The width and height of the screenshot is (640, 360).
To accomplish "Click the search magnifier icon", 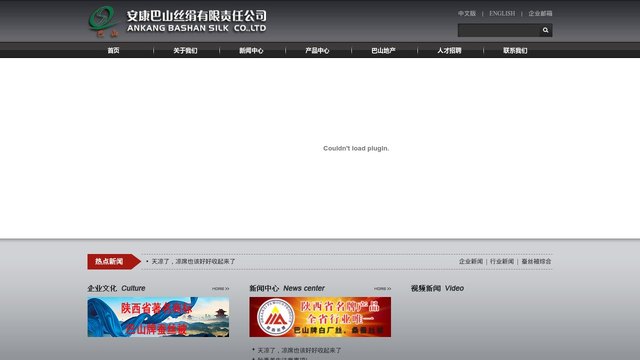I will 545,30.
